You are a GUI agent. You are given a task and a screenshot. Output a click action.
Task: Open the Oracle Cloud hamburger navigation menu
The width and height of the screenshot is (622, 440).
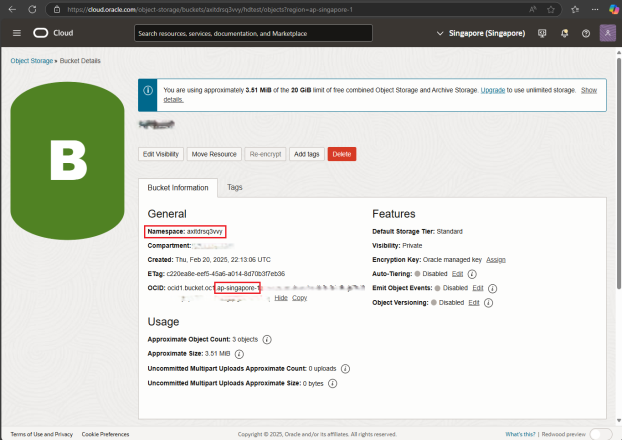16,33
